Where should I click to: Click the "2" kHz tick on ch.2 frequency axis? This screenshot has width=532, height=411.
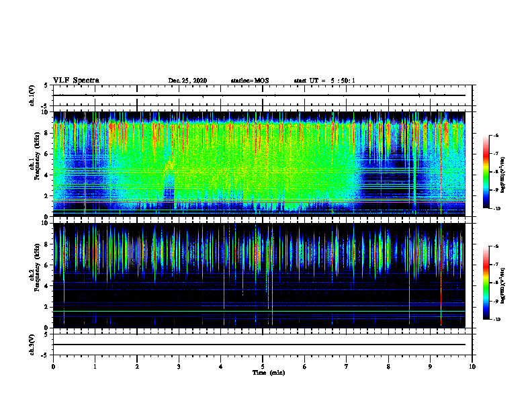(x=47, y=307)
